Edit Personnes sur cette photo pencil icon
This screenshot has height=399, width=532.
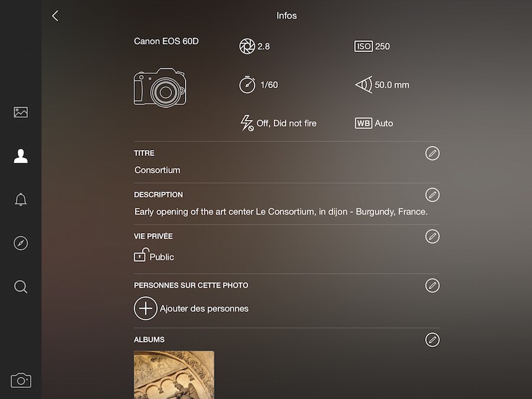(432, 286)
